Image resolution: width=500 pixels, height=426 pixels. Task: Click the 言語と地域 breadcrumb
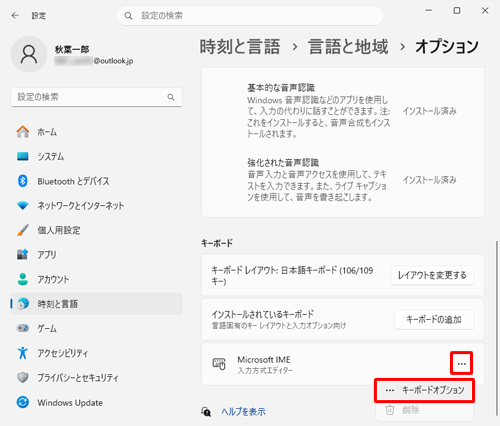(348, 46)
